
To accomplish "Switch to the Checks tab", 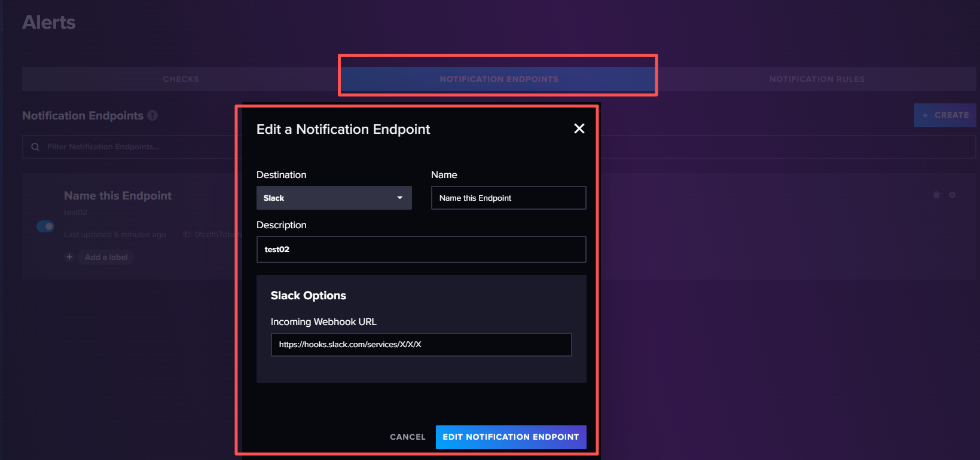I will (181, 79).
